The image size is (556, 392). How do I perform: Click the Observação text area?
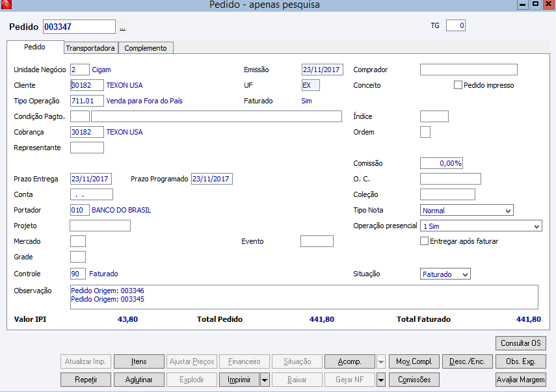tap(304, 297)
